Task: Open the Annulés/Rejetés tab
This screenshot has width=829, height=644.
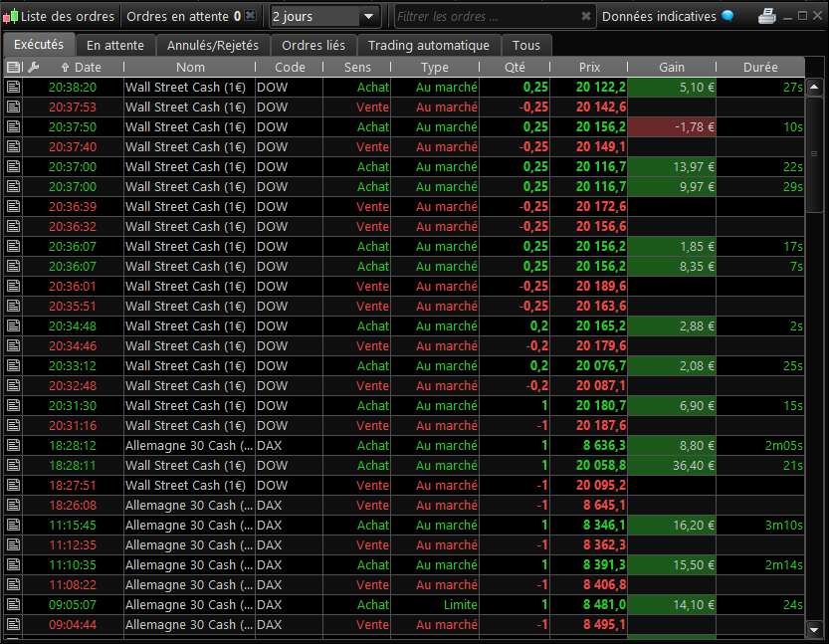Action: 213,46
